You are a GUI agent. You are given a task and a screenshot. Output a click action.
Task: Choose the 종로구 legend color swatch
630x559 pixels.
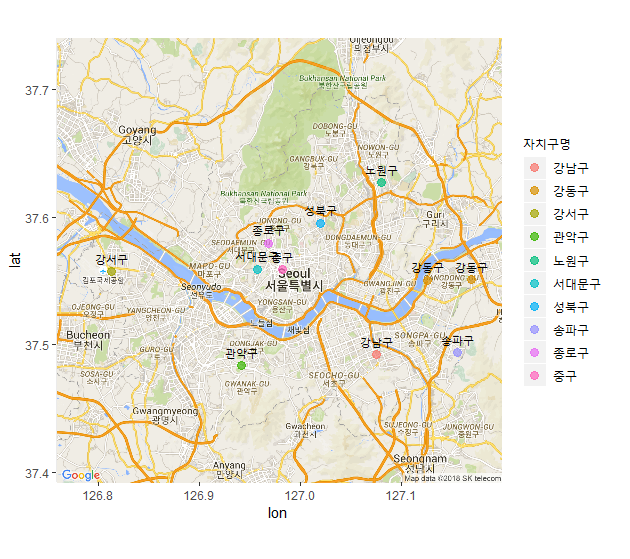[x=534, y=352]
